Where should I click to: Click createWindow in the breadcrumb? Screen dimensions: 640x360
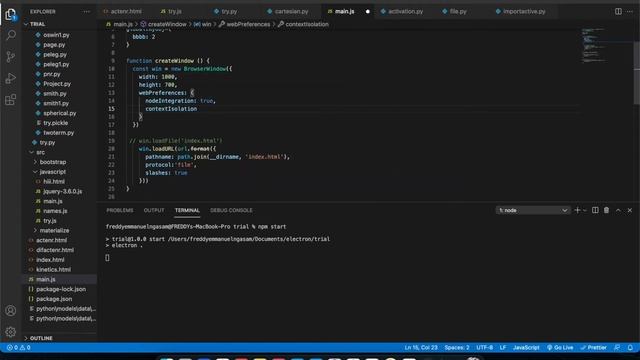click(167, 24)
